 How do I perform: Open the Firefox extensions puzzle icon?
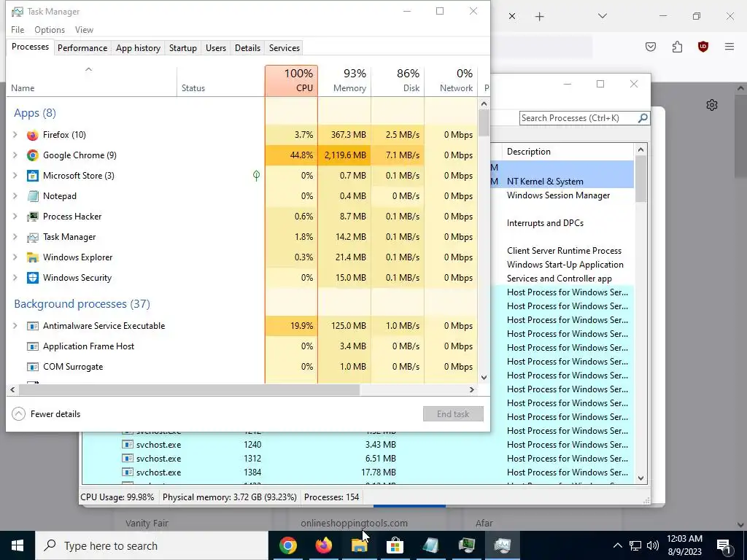click(x=677, y=47)
